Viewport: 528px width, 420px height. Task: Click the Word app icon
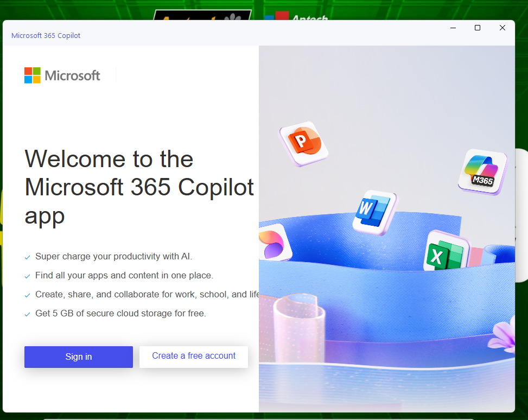tap(374, 212)
